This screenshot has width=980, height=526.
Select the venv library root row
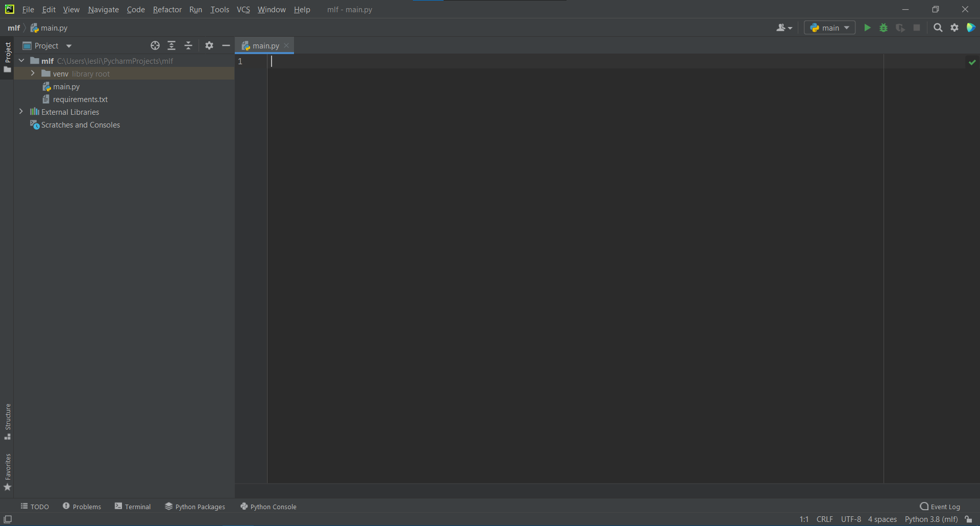click(124, 73)
